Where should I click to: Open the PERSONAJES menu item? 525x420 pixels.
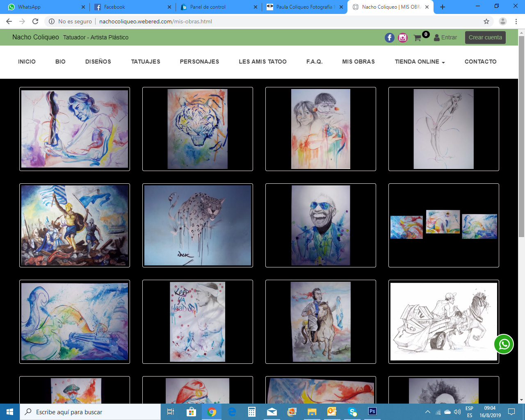(x=199, y=62)
